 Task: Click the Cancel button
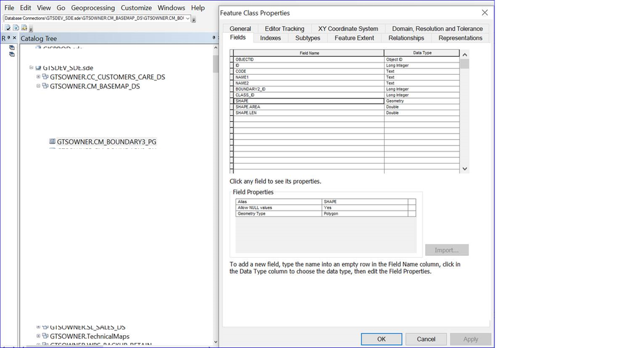(426, 339)
